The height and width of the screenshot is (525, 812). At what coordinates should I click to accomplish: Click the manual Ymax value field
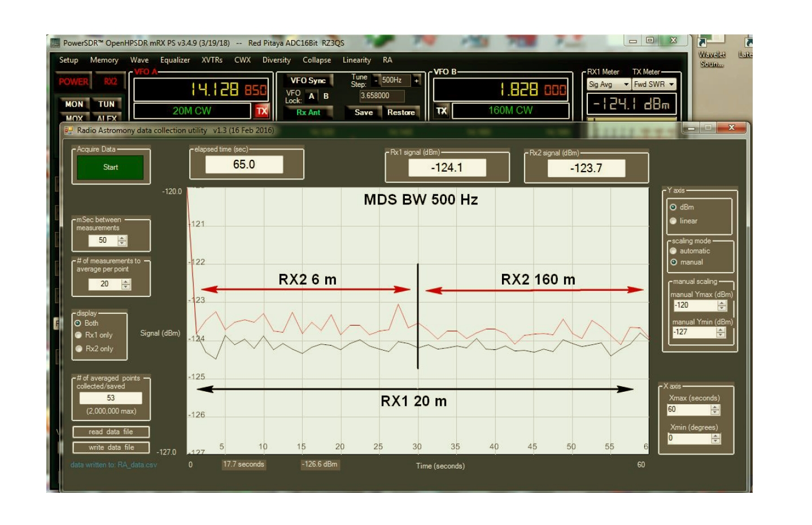coord(695,305)
